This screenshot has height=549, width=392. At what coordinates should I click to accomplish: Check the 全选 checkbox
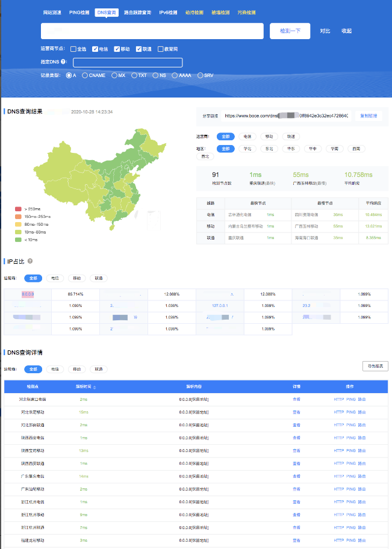click(x=73, y=49)
